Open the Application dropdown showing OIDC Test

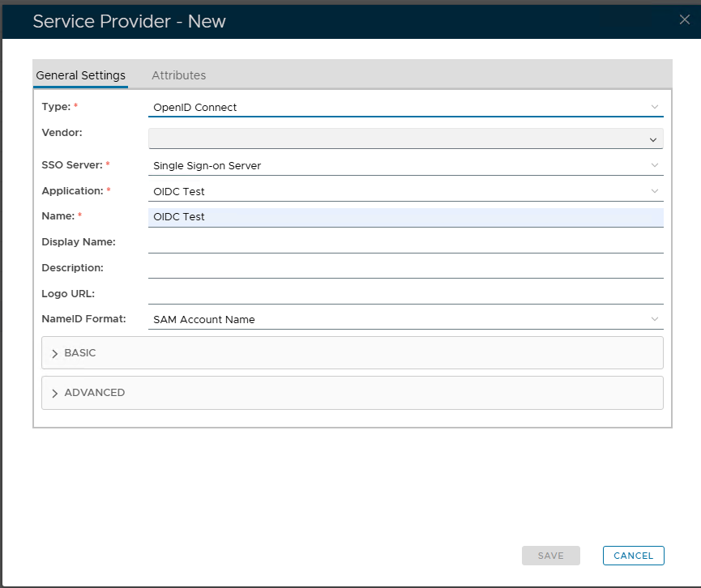405,191
